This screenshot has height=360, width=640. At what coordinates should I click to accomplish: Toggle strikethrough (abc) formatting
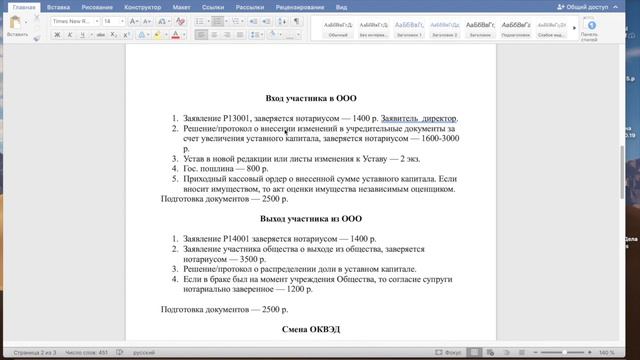[101, 35]
